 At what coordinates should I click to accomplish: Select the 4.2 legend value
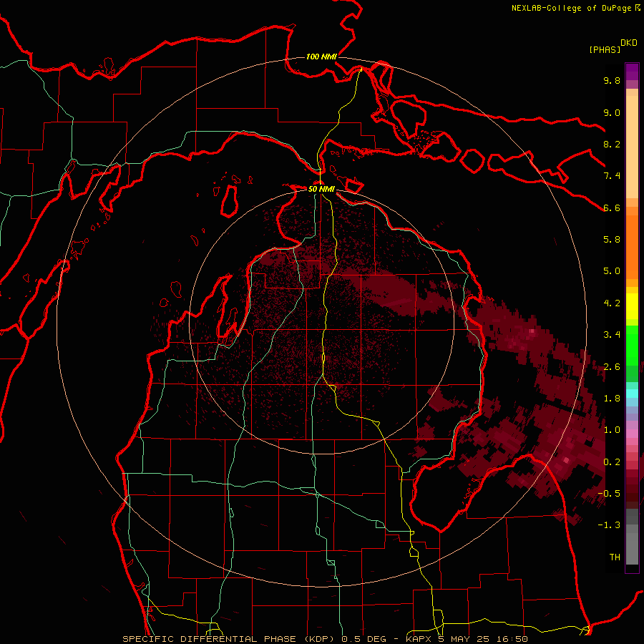pyautogui.click(x=612, y=303)
